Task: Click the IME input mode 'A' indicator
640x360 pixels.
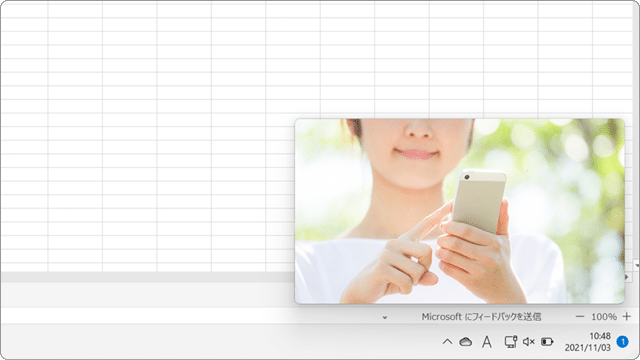Action: 487,342
